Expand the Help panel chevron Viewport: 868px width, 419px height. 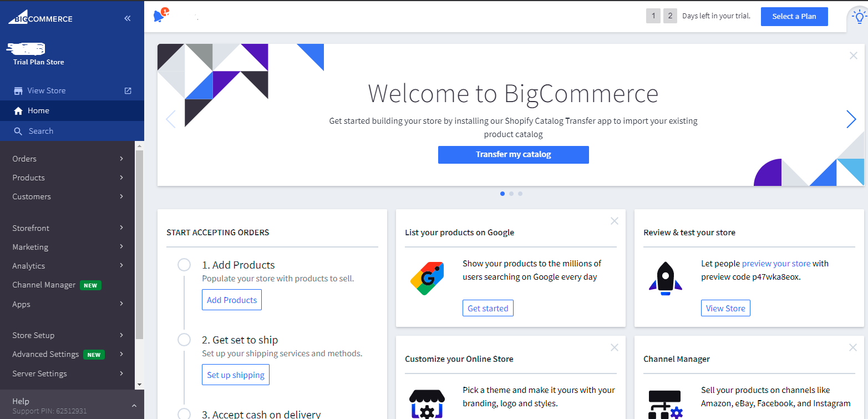click(x=134, y=406)
